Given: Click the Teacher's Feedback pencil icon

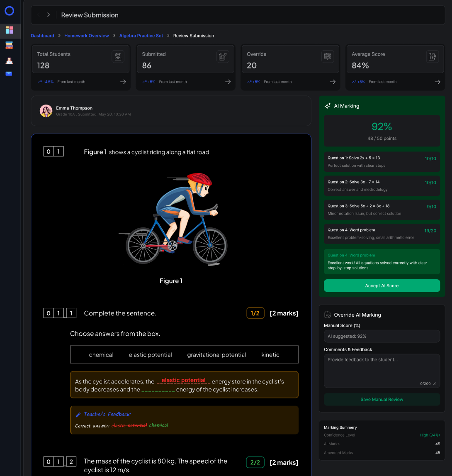Looking at the screenshot, I should tap(78, 415).
